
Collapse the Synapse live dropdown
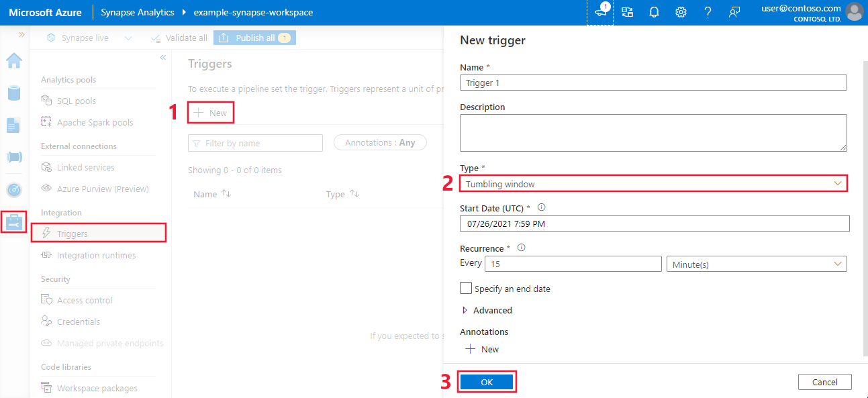pos(128,38)
